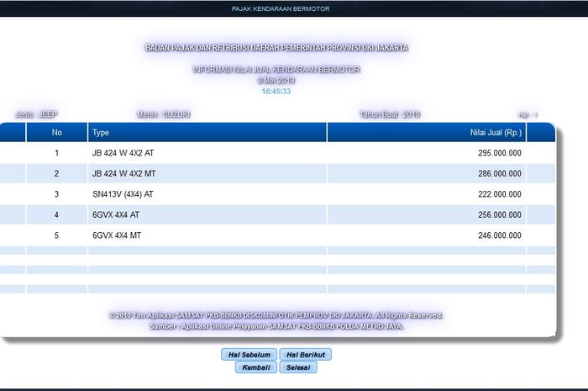
Task: Click the Tahun Buat 2019 label
Action: [x=390, y=114]
